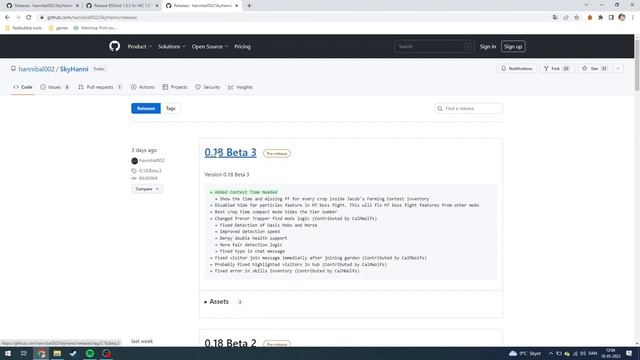Open the Solutions dropdown menu
The height and width of the screenshot is (360, 640).
click(x=171, y=47)
